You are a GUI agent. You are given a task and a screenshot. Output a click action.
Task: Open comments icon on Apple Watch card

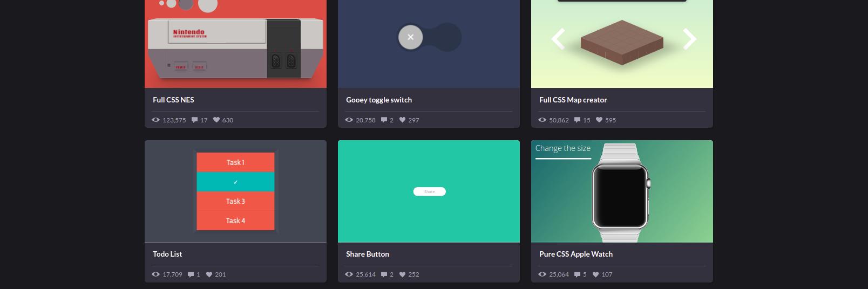(x=577, y=274)
